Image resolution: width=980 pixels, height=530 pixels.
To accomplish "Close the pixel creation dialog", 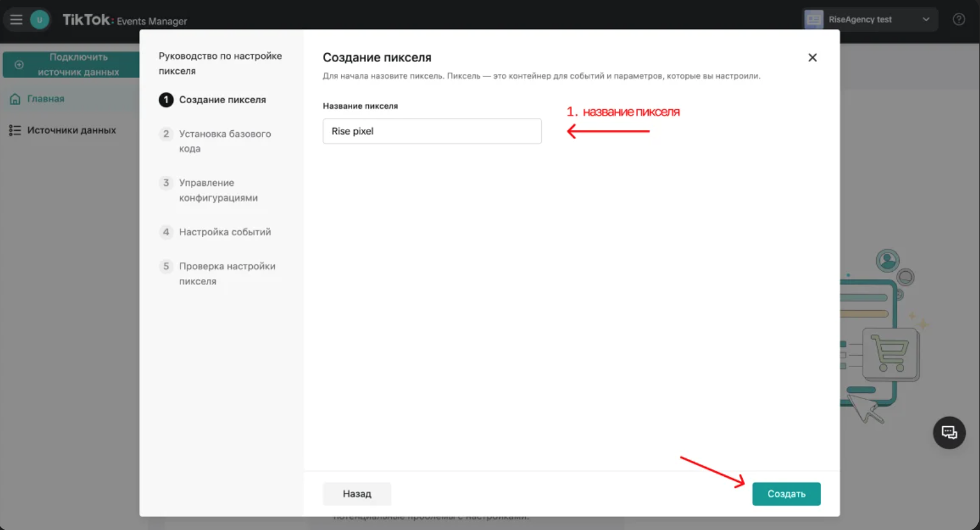I will click(812, 57).
